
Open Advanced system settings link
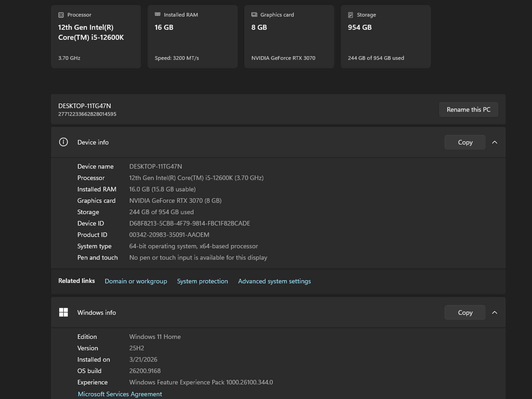coord(274,281)
